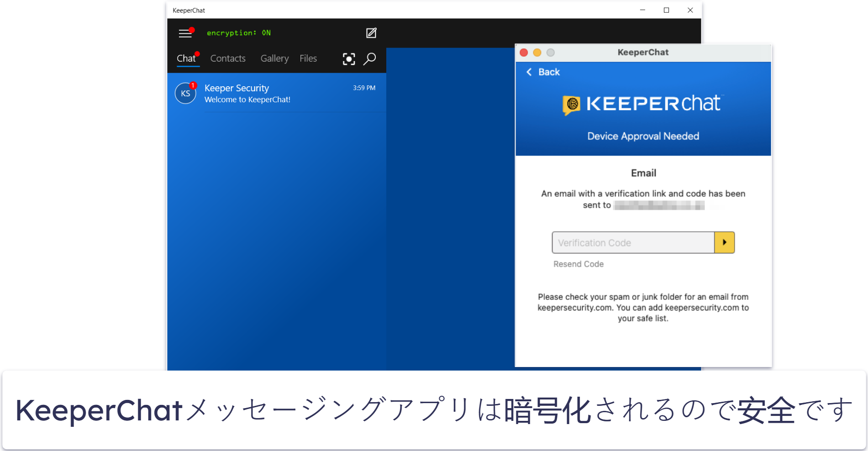Open the hamburger menu in KeeperChat
The height and width of the screenshot is (451, 868).
[x=185, y=33]
